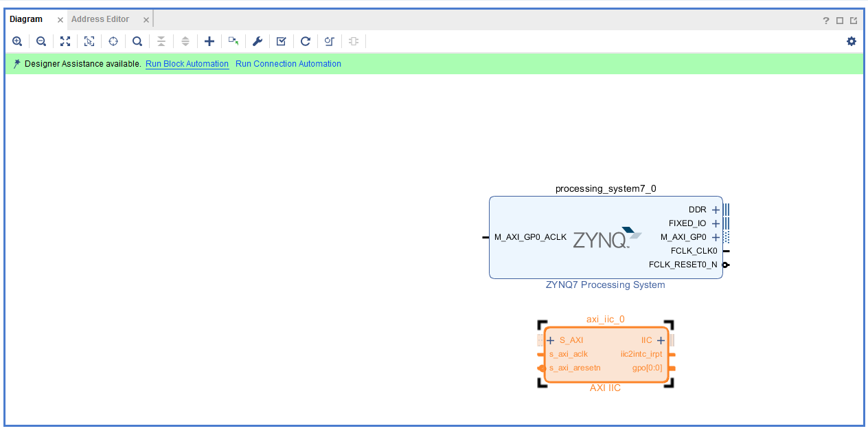868x433 pixels.
Task: Open the Address Editor tab
Action: coord(100,19)
